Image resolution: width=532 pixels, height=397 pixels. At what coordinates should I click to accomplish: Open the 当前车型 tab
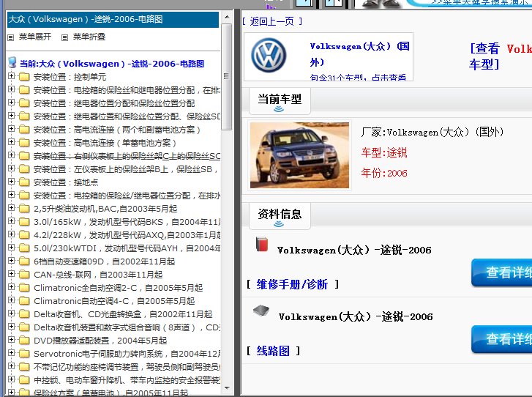(280, 101)
